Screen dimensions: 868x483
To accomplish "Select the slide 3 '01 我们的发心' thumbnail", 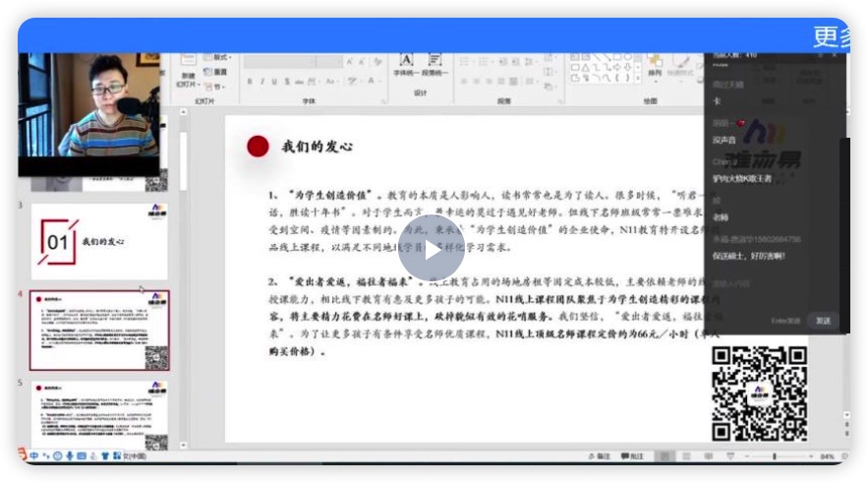I will click(x=99, y=240).
